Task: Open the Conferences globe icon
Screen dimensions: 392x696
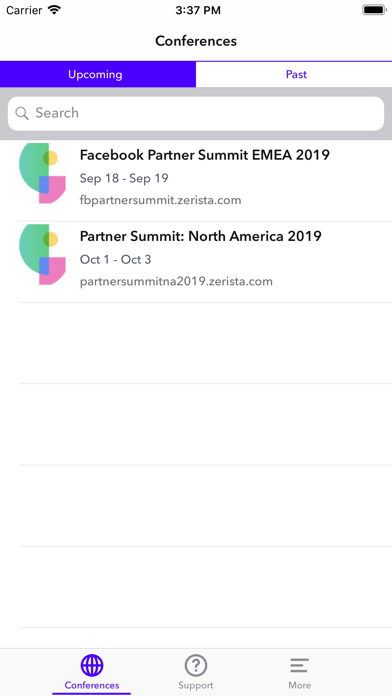Action: [92, 666]
